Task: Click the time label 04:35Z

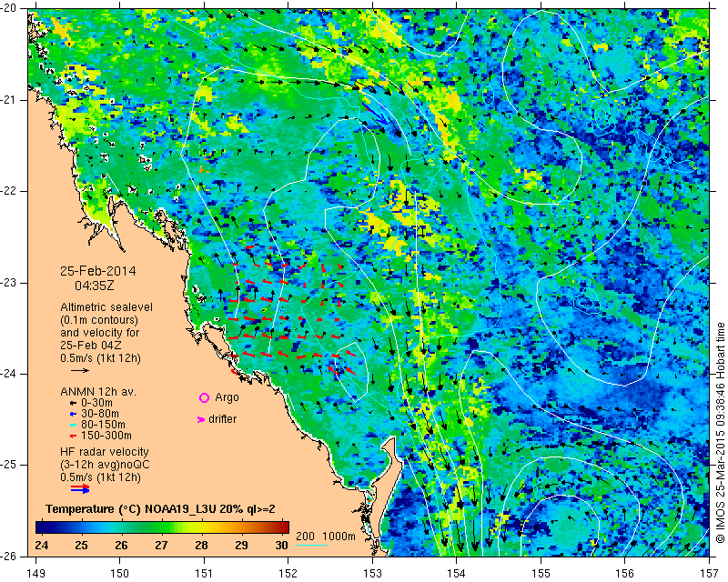Action: tap(95, 286)
